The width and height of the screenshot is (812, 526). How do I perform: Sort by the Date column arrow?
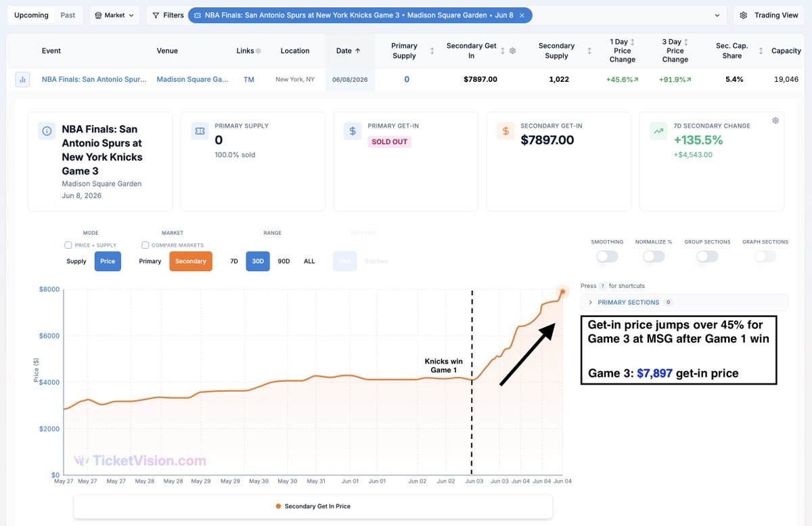point(358,51)
